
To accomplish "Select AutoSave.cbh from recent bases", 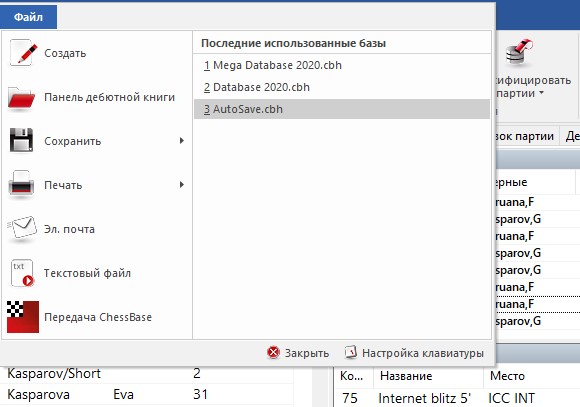I will [342, 109].
